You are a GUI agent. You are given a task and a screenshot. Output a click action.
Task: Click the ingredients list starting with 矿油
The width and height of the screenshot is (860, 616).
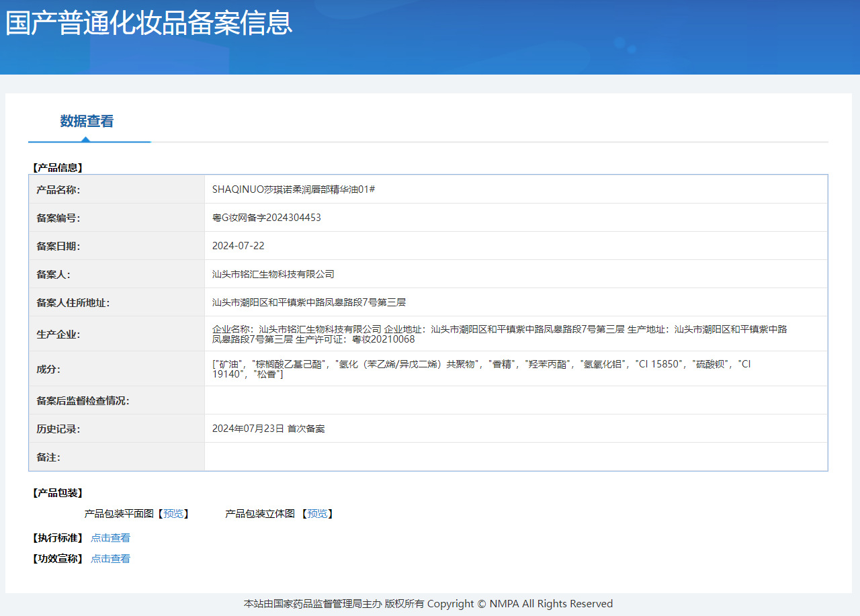click(482, 369)
